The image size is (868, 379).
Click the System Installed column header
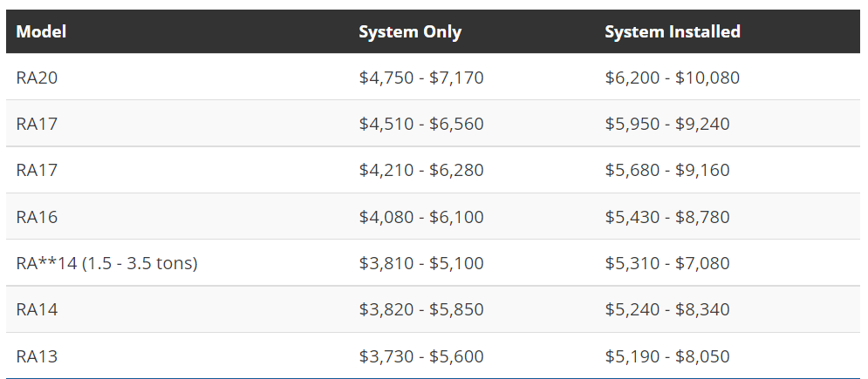tap(673, 32)
